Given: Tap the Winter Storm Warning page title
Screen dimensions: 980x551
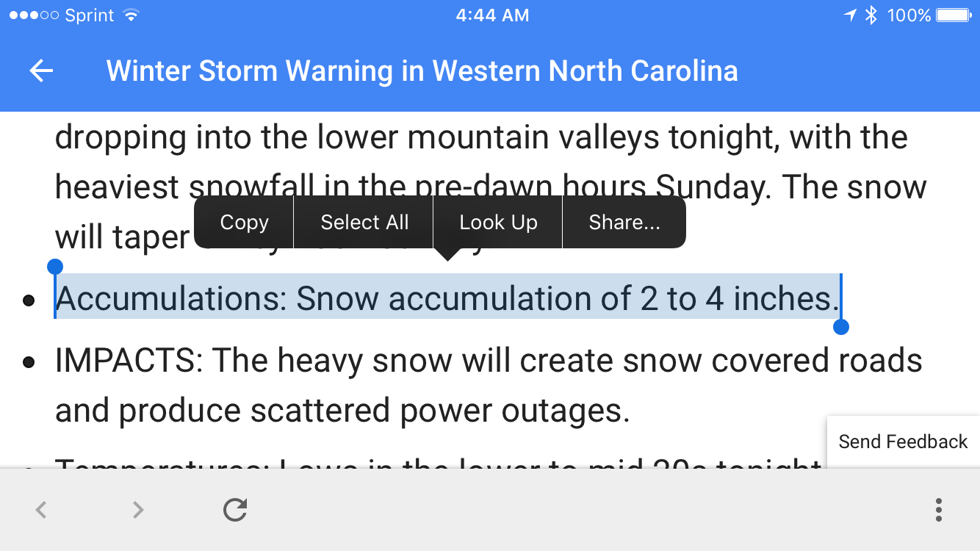Looking at the screenshot, I should 422,71.
